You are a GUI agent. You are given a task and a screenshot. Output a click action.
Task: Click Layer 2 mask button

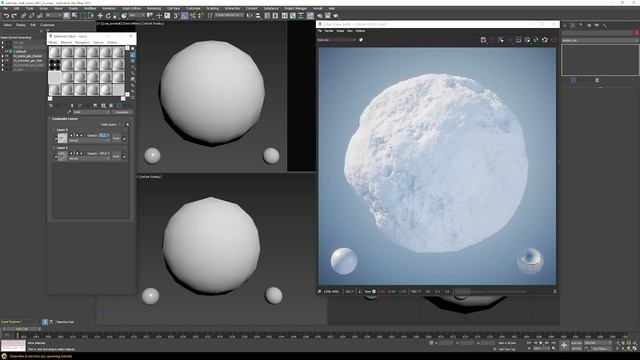tap(116, 138)
